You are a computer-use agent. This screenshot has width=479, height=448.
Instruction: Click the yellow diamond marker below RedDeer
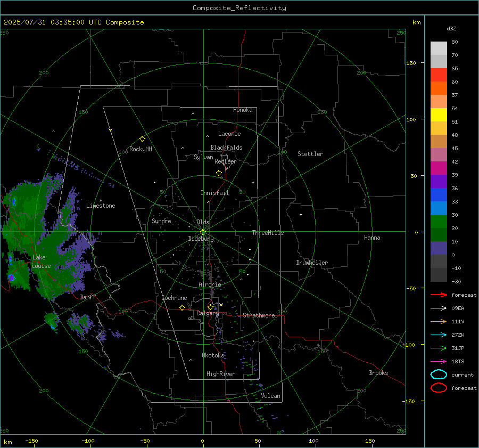click(x=219, y=173)
